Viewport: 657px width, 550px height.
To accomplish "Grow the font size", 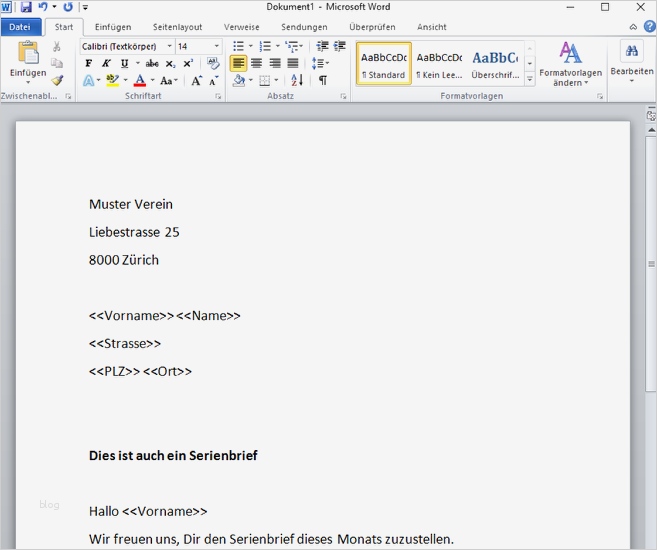I will pos(196,80).
